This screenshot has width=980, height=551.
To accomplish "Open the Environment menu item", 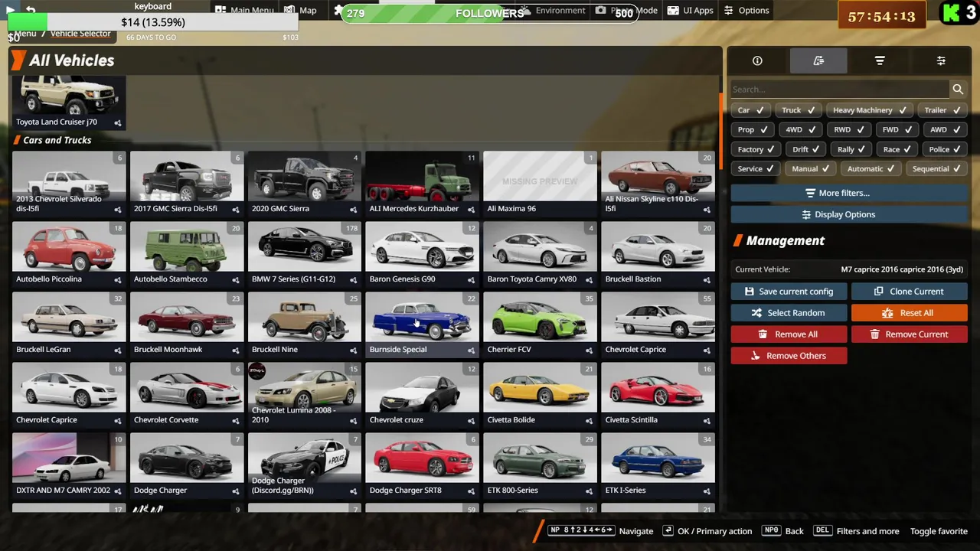I will click(x=553, y=11).
